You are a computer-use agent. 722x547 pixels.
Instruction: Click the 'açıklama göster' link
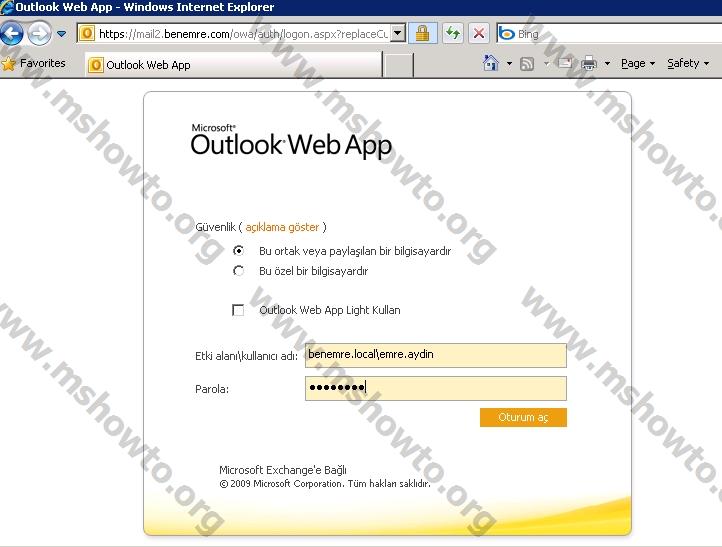click(282, 227)
